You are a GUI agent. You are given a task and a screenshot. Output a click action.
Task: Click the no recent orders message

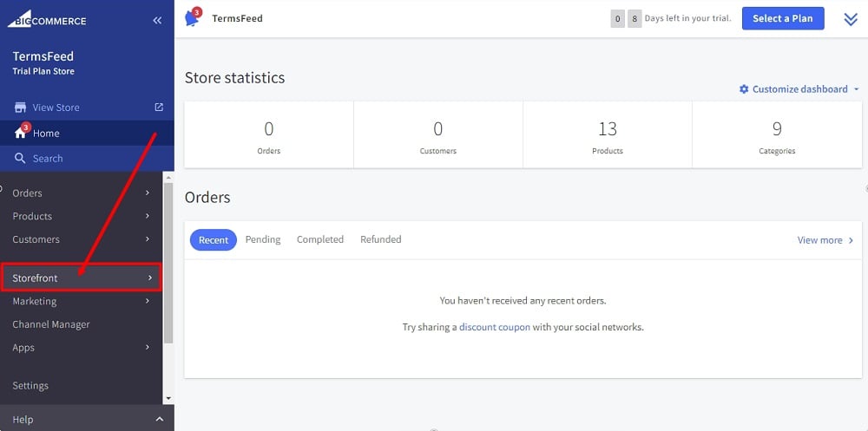point(523,300)
